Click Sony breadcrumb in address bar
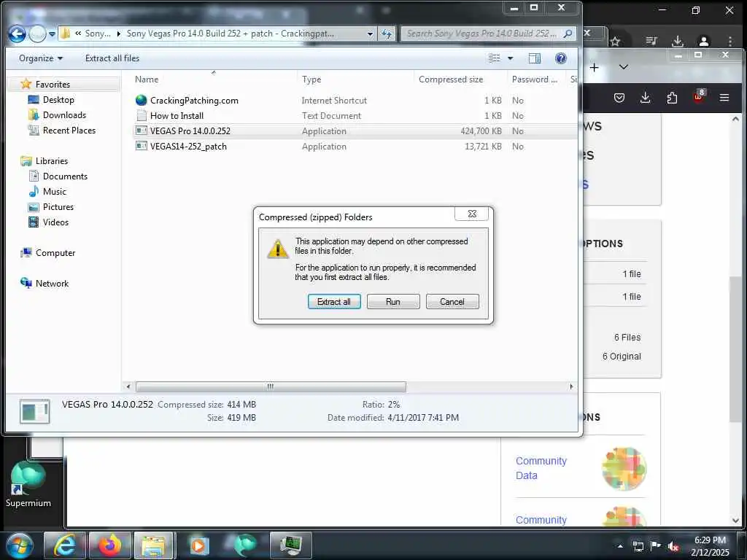The width and height of the screenshot is (747, 560). coord(98,34)
